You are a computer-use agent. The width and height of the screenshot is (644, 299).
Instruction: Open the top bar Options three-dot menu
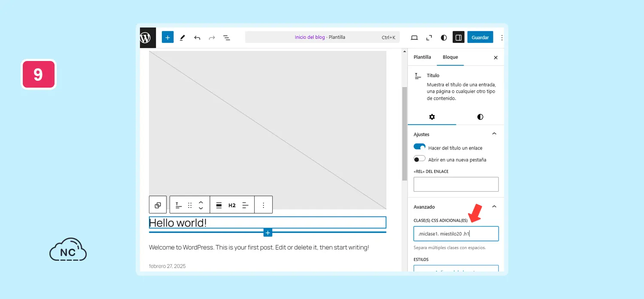tap(501, 37)
